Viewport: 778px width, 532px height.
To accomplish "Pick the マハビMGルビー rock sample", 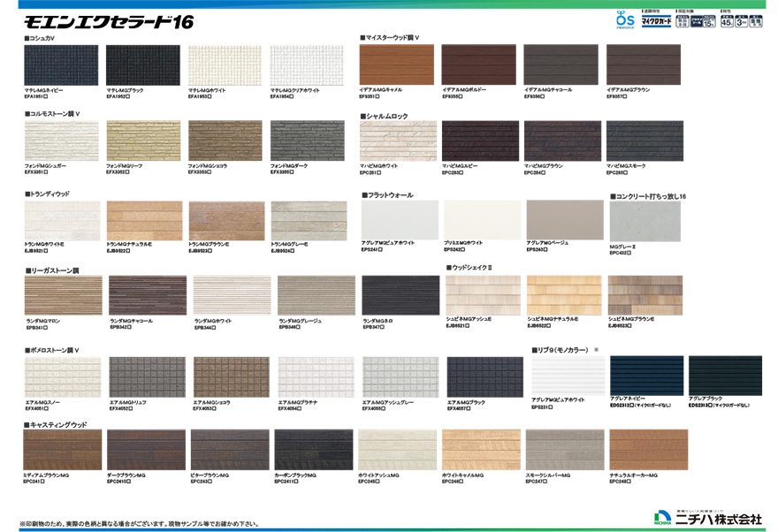I will click(x=480, y=141).
